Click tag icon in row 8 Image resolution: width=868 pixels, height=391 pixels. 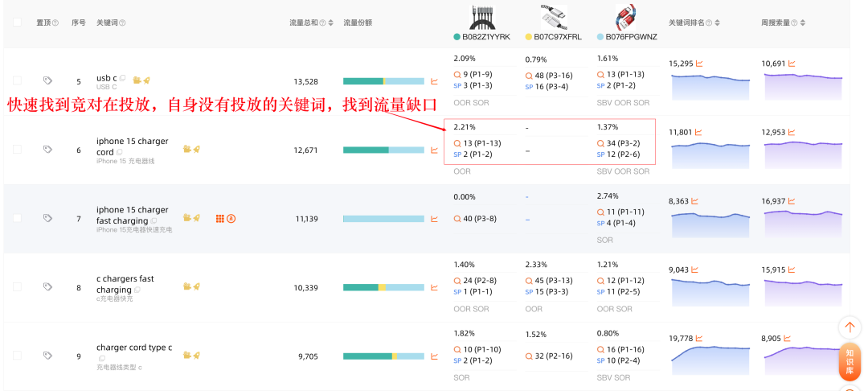point(47,287)
